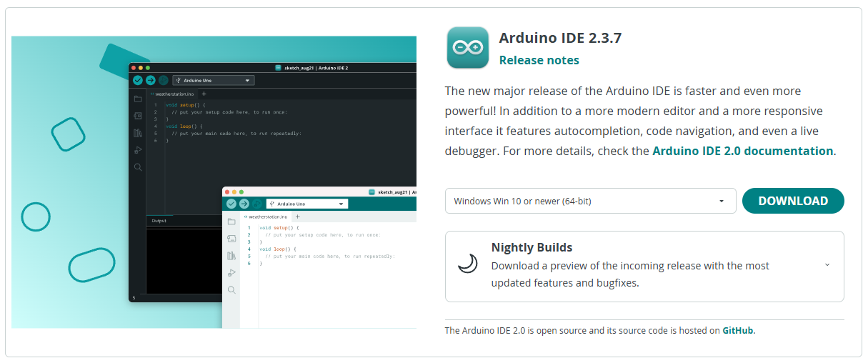Open Sketchbook folder icon in light IDE sidebar
868x363 pixels.
(x=231, y=222)
